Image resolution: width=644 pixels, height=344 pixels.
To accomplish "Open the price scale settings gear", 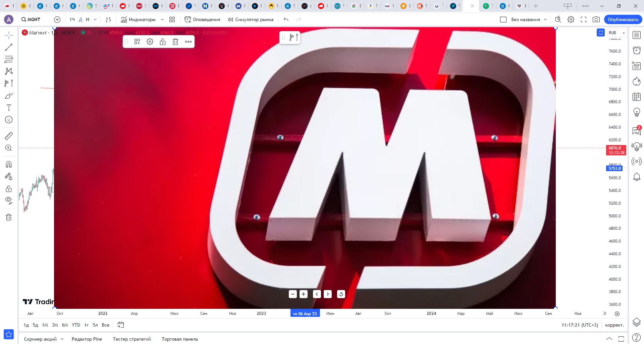I will coord(617,314).
